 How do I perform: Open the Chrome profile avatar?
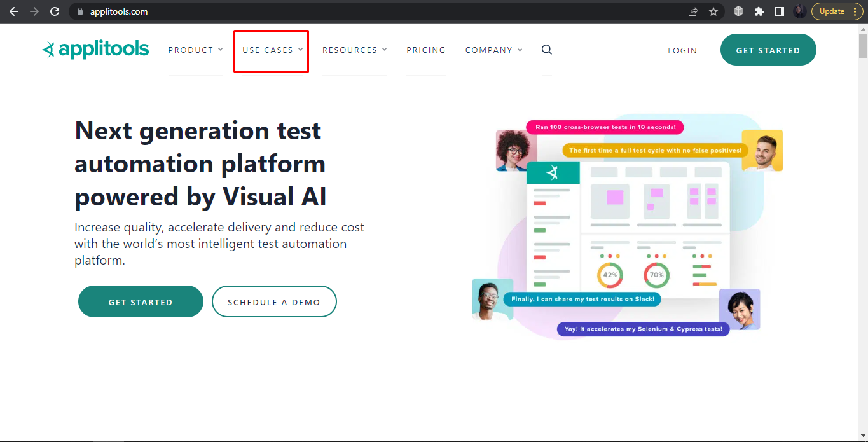800,11
